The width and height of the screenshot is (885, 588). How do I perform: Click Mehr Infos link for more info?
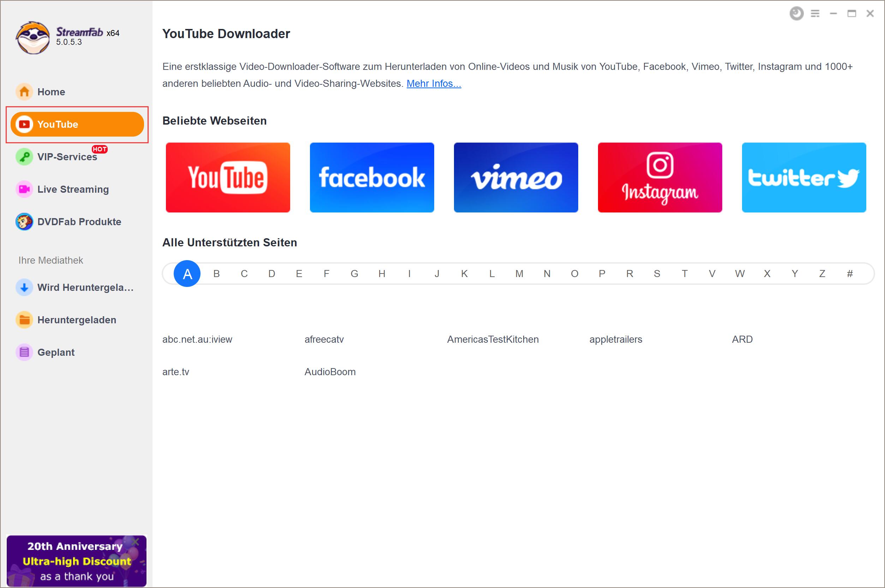pos(433,83)
